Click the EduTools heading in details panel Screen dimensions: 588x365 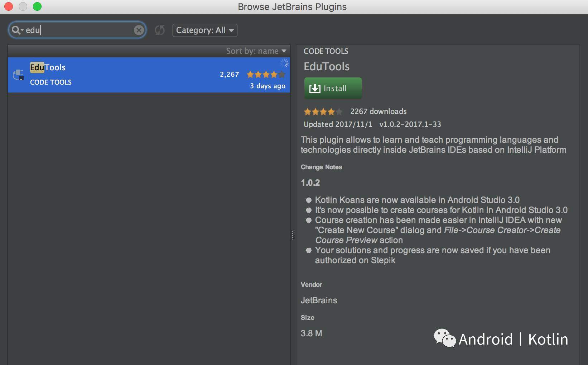point(327,66)
